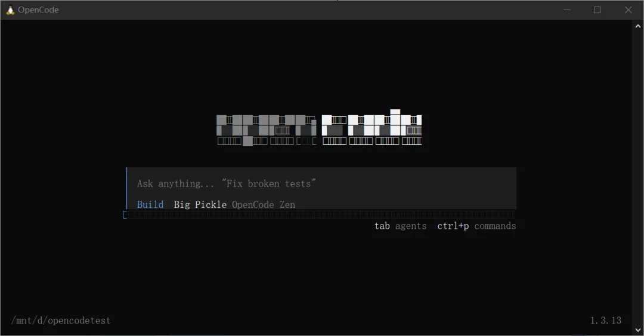This screenshot has width=644, height=336.
Task: Click the 'ctrl+p commands' hint
Action: click(x=476, y=226)
